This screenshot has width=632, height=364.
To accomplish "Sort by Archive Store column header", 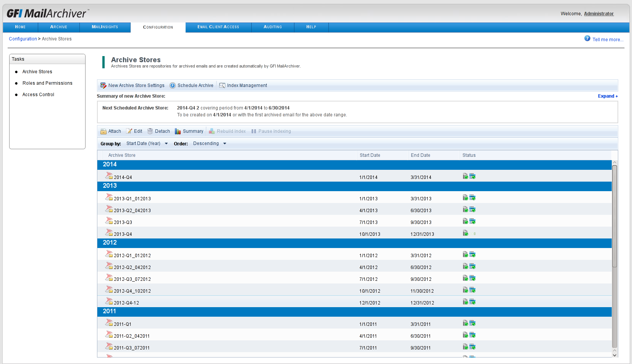I will point(122,155).
